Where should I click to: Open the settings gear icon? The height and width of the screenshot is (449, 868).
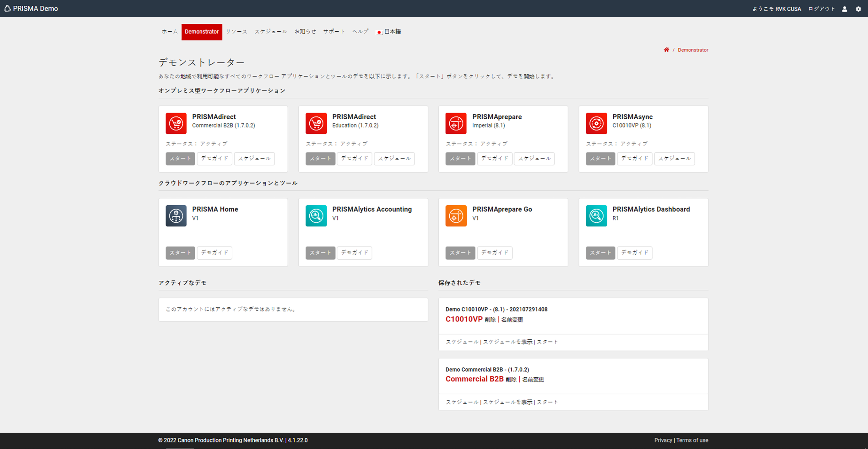[858, 9]
